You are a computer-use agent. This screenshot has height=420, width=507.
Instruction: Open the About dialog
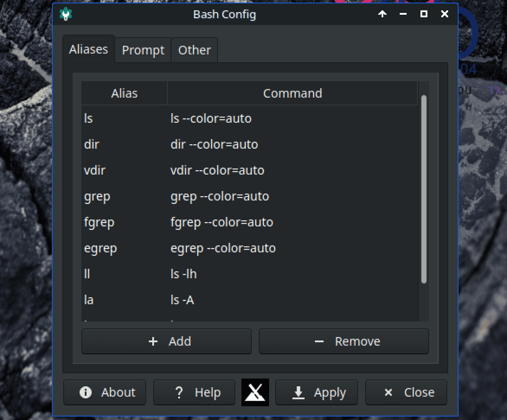point(105,392)
